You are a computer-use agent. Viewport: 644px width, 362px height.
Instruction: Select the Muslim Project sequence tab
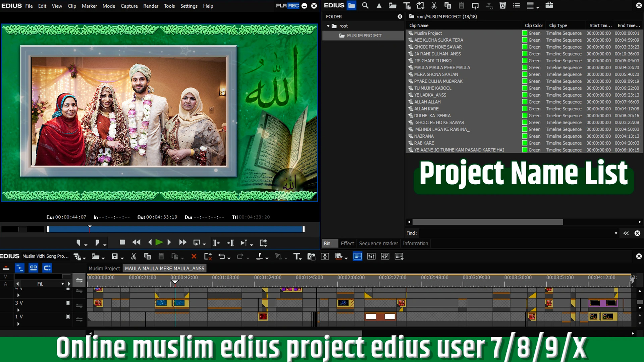click(x=104, y=268)
